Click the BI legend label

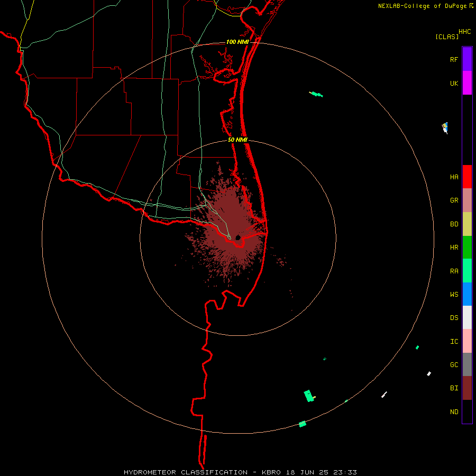click(454, 388)
